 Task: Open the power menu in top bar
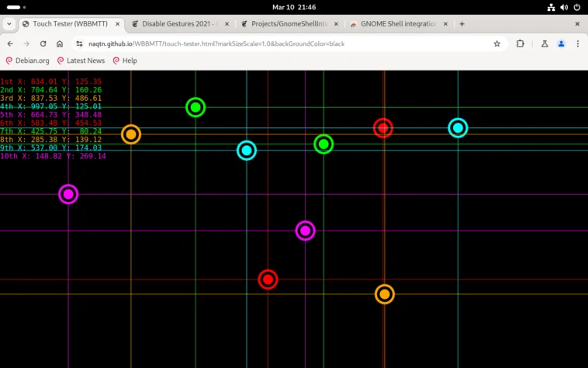coord(576,7)
